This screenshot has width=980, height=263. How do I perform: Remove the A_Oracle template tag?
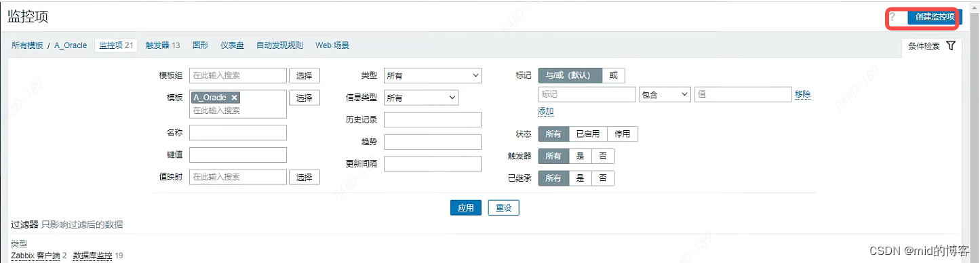234,98
